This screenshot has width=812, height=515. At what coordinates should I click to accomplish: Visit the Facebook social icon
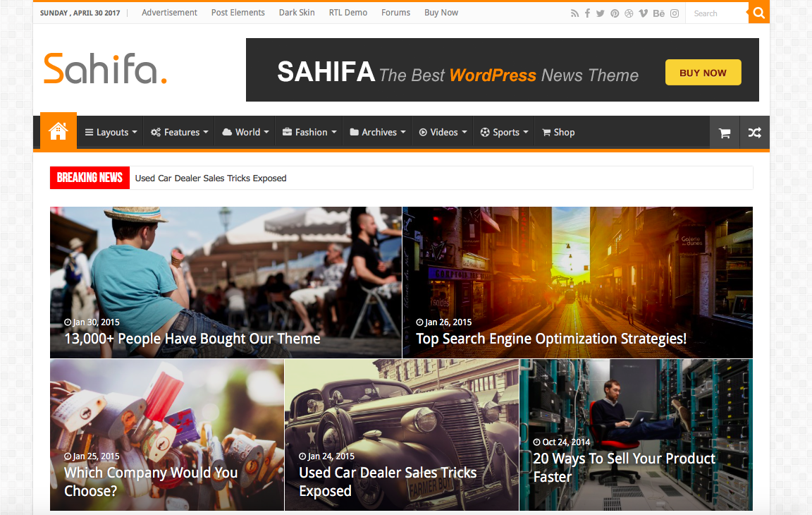click(x=587, y=13)
